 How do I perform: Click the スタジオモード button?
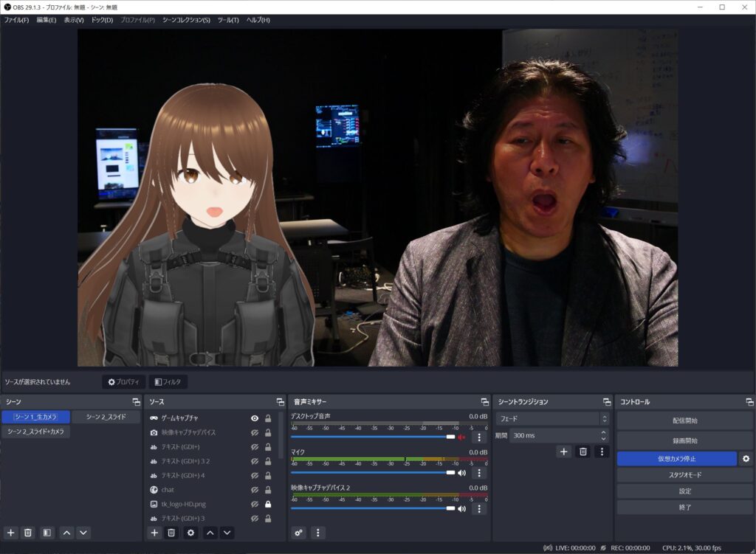(684, 475)
